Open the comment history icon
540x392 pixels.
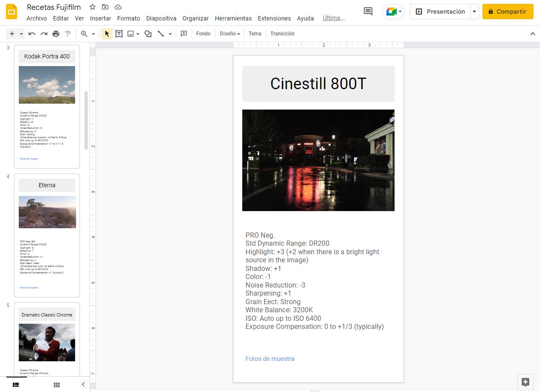[368, 12]
